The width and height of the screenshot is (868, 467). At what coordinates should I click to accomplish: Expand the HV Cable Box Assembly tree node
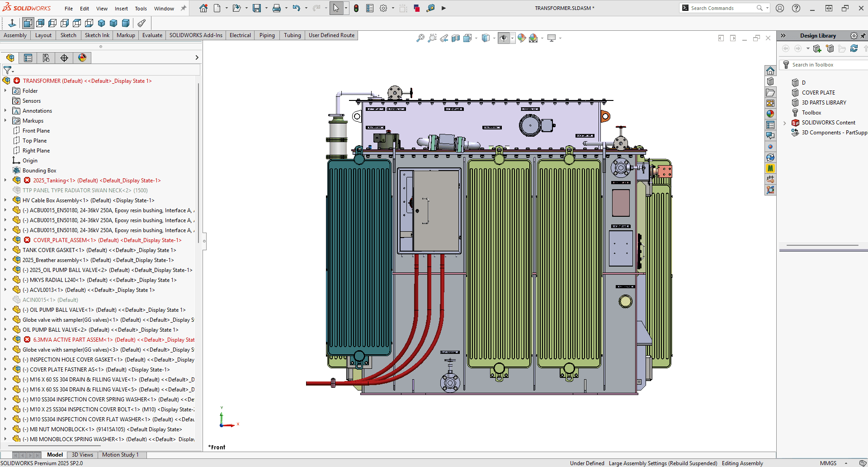[x=5, y=200]
